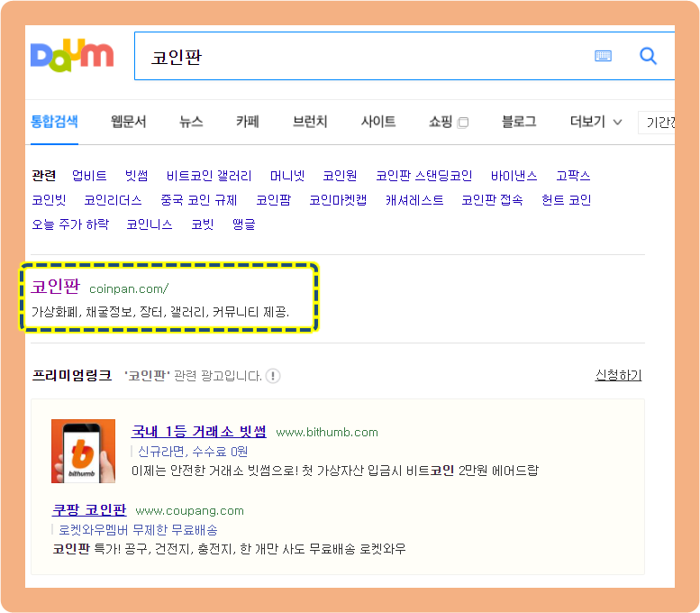Click related search 고팍스
Viewport: 700px width, 613px height.
(573, 176)
